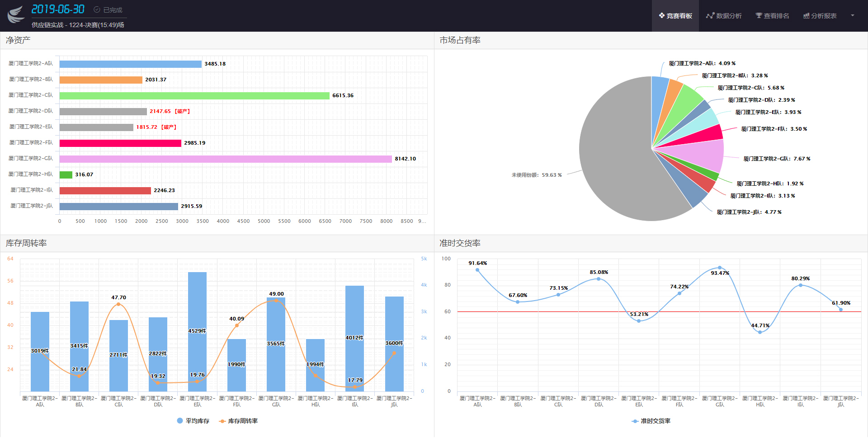This screenshot has height=438, width=868.
Task: Click the D队 gray bankrupt bar
Action: pyautogui.click(x=103, y=112)
